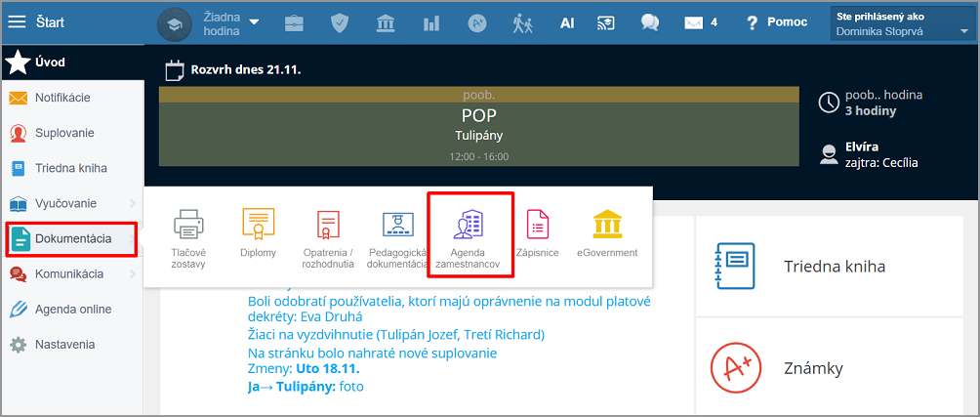The width and height of the screenshot is (980, 417).
Task: Select Suplovanie in the left menu
Action: pyautogui.click(x=64, y=133)
